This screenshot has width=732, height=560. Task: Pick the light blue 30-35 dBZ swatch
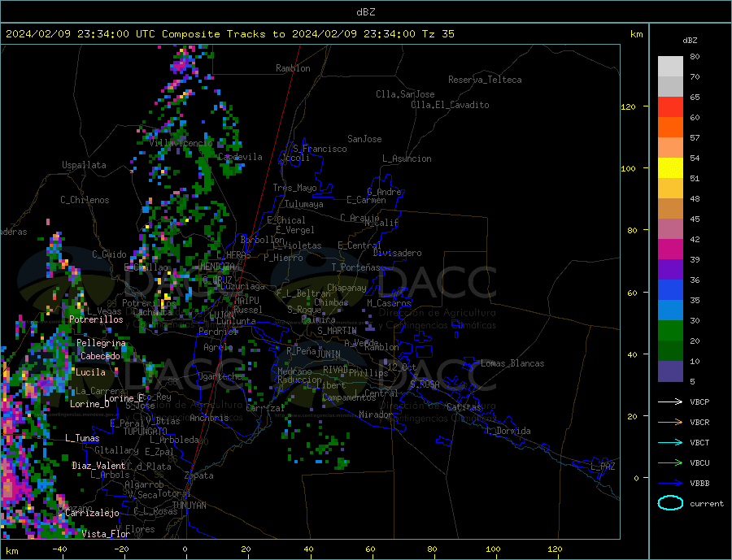(x=670, y=310)
